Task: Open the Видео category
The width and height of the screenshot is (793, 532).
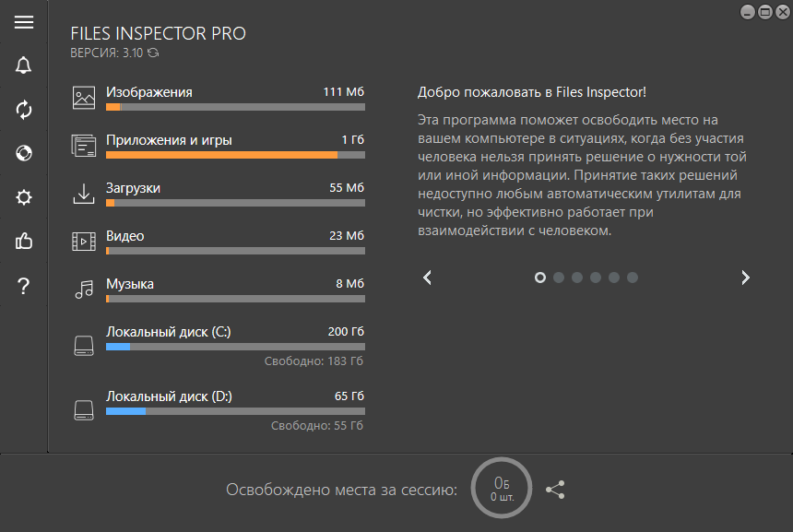Action: (125, 236)
